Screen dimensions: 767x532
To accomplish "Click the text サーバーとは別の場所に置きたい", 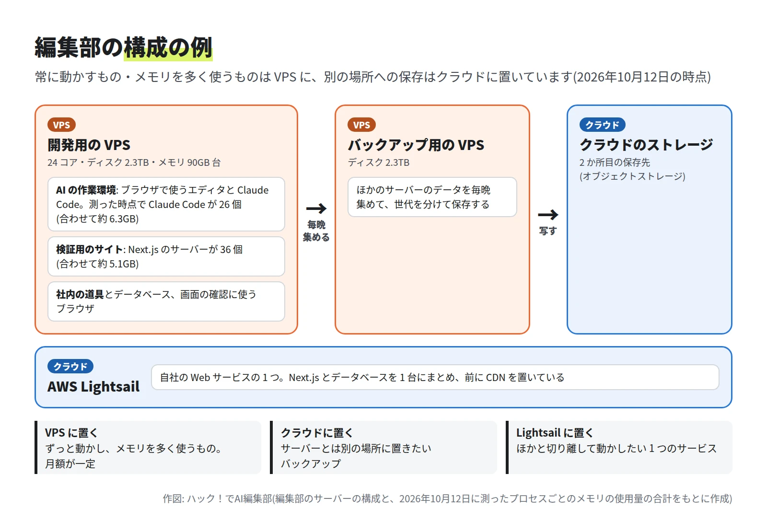I will tap(356, 449).
